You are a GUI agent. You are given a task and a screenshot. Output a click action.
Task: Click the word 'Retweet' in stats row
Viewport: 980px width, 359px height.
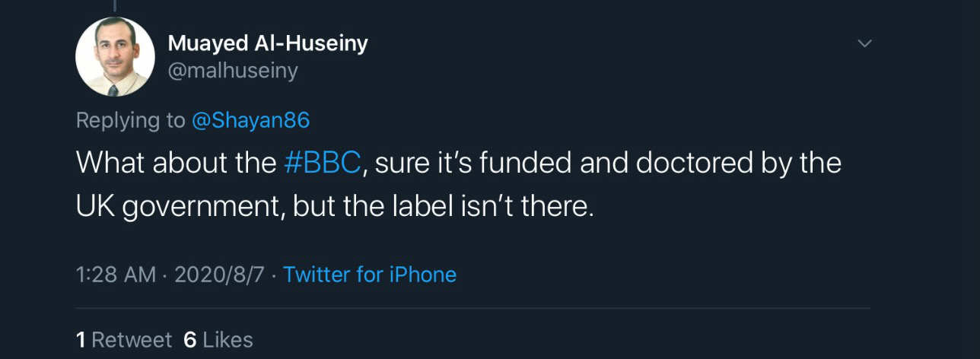[132, 340]
